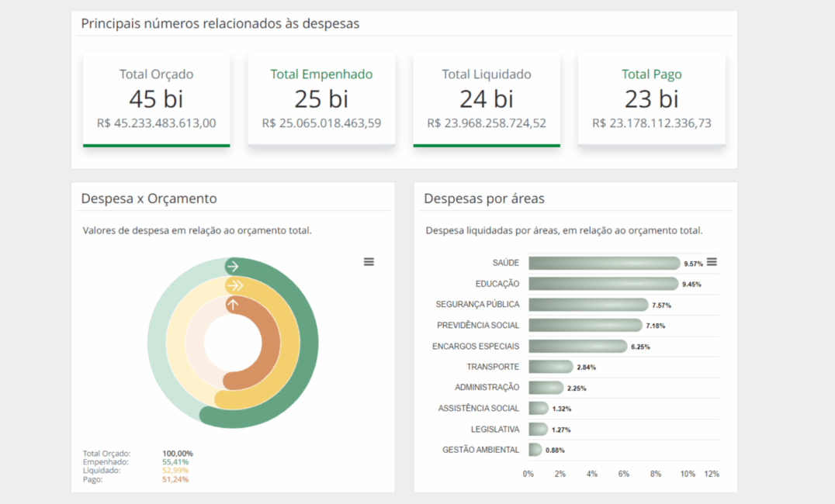This screenshot has width=835, height=504.
Task: Open the Total Empenhado card
Action: click(x=321, y=98)
